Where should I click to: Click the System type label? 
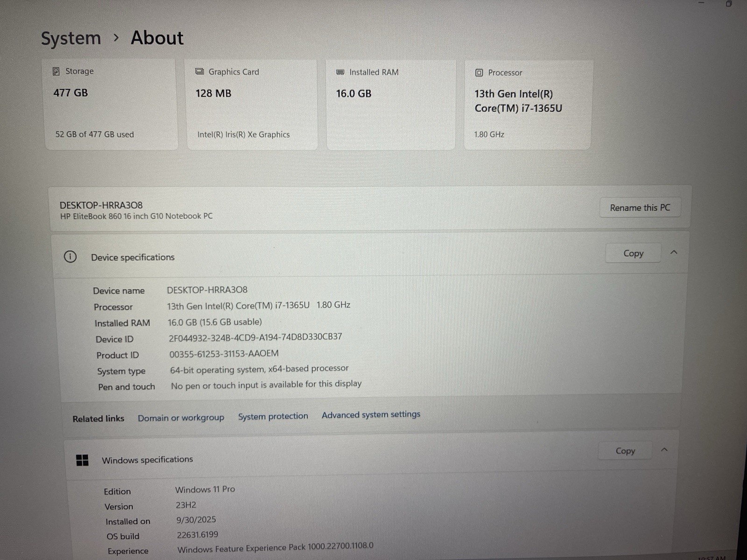point(121,371)
